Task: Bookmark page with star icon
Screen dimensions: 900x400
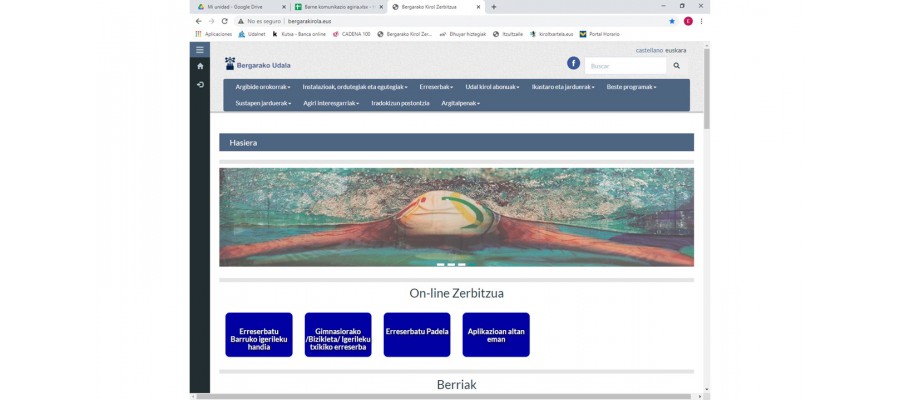Action: [x=672, y=21]
